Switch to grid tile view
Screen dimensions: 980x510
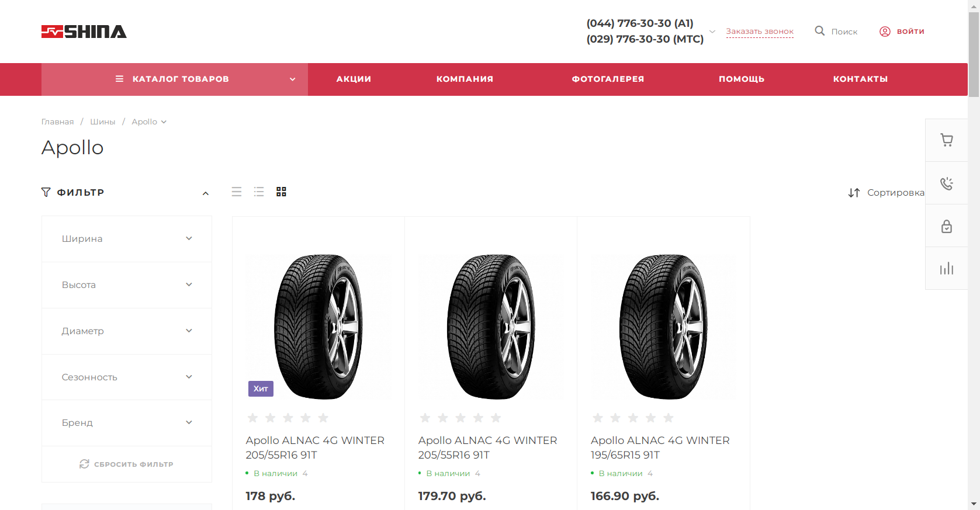point(281,192)
